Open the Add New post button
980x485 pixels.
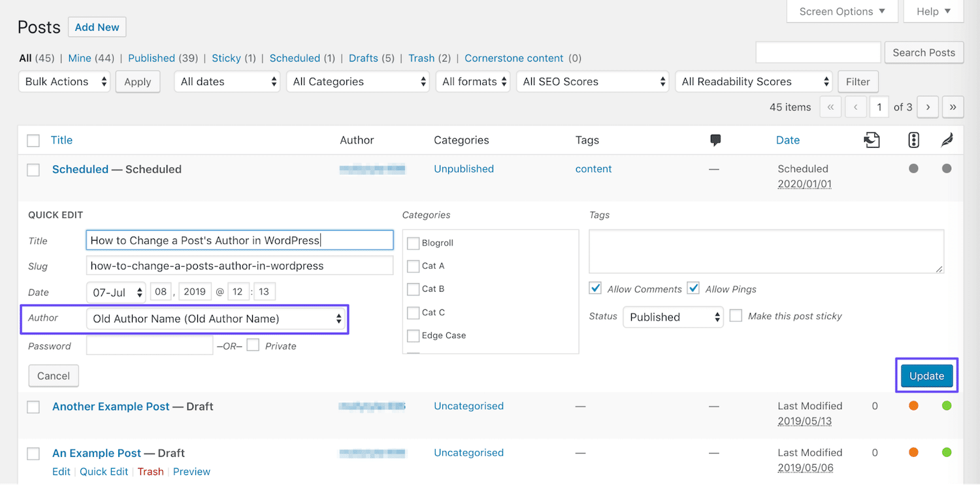97,27
